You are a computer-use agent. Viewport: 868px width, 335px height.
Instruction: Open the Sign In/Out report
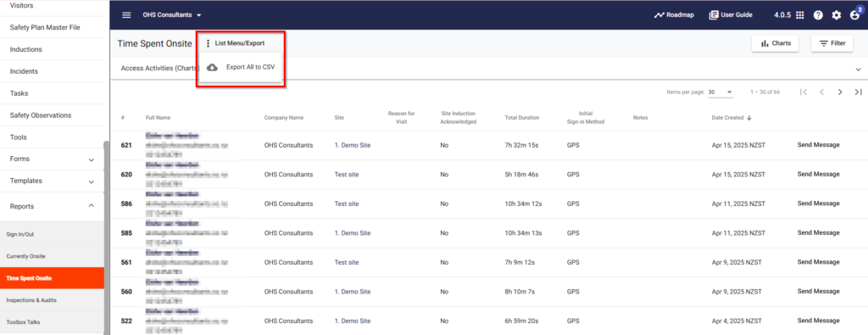pos(52,234)
